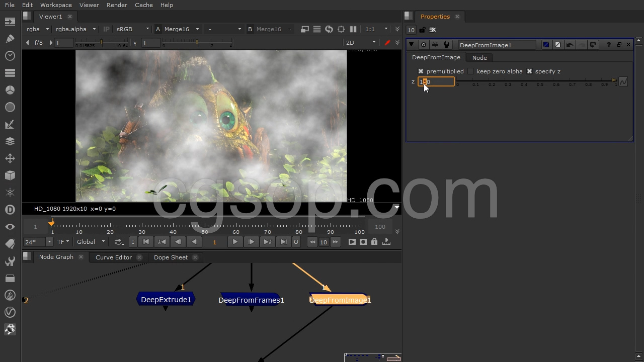Open the Global frame range dropdown
Image resolution: width=644 pixels, height=362 pixels.
click(x=91, y=242)
